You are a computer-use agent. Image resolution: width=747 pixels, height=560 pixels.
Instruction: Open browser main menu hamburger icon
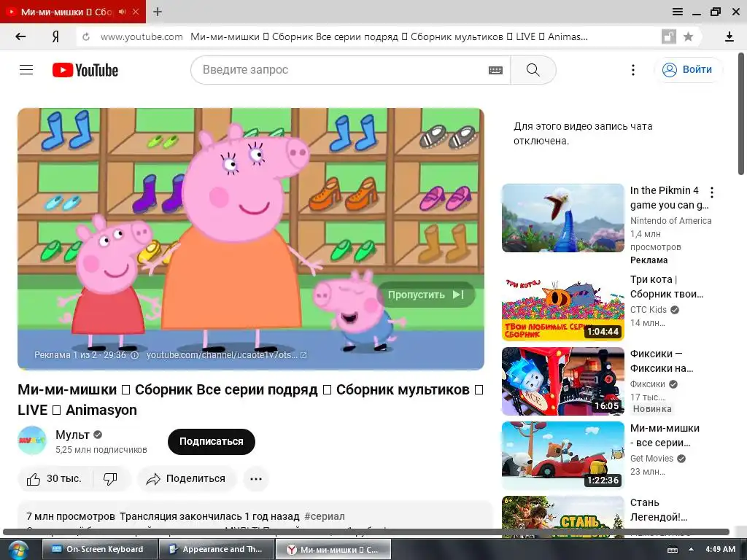[x=678, y=12]
